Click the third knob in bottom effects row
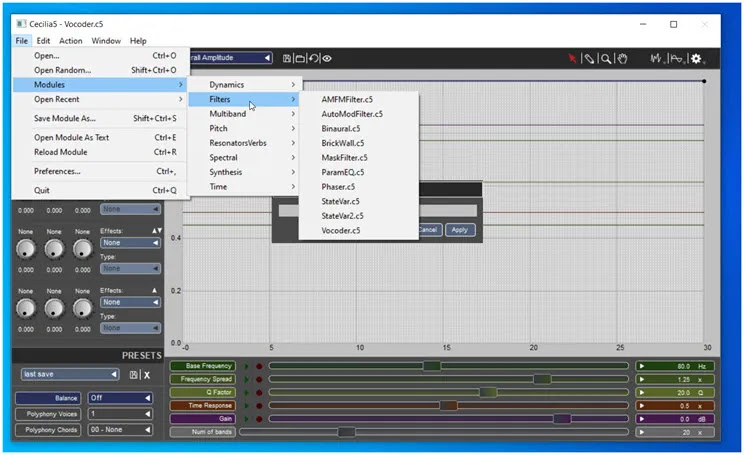Image resolution: width=744 pixels, height=455 pixels. (x=83, y=308)
